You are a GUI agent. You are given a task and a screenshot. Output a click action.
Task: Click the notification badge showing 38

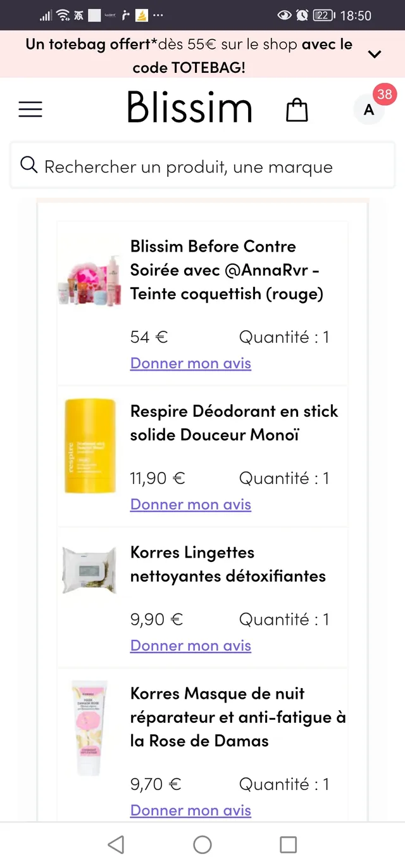(x=384, y=94)
